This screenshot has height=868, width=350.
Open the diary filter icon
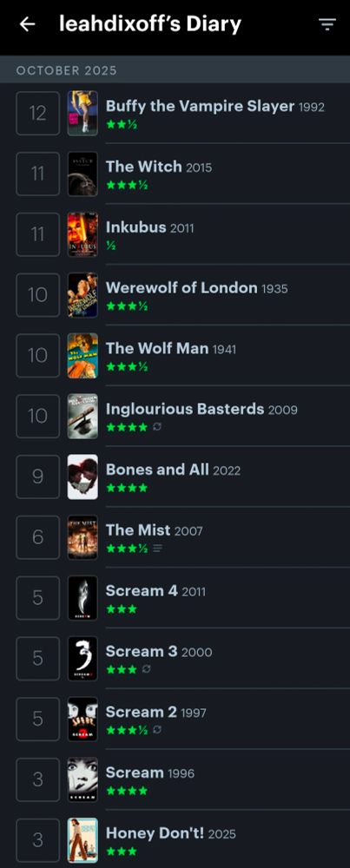tap(327, 23)
